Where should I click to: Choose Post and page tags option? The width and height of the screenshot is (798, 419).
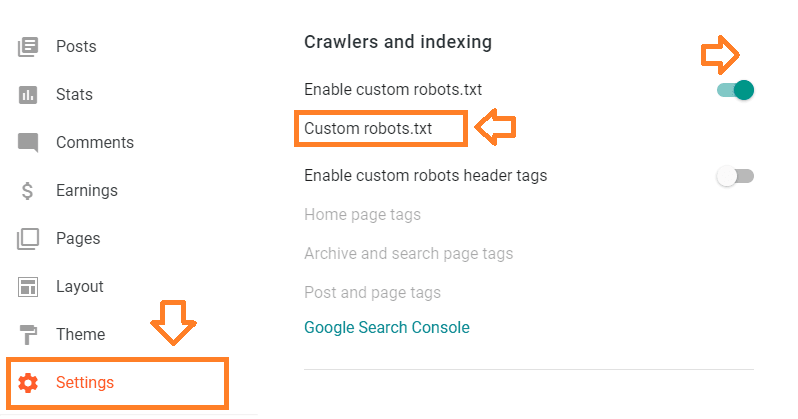click(x=373, y=293)
